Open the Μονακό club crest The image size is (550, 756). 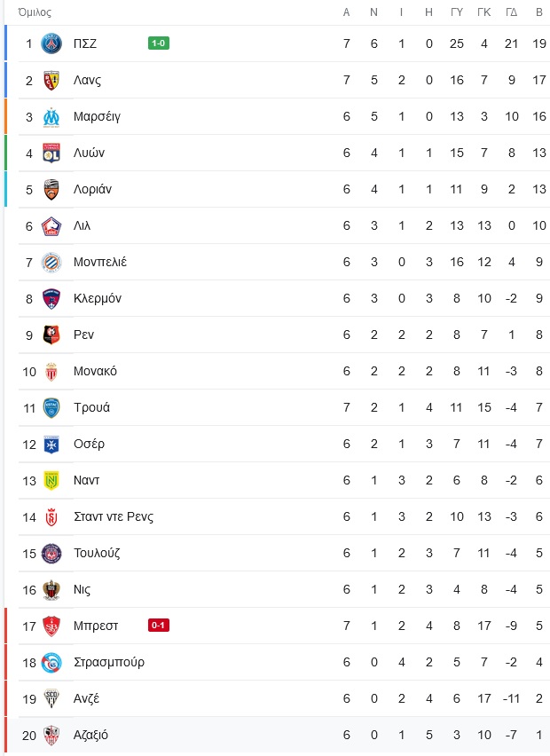[51, 371]
